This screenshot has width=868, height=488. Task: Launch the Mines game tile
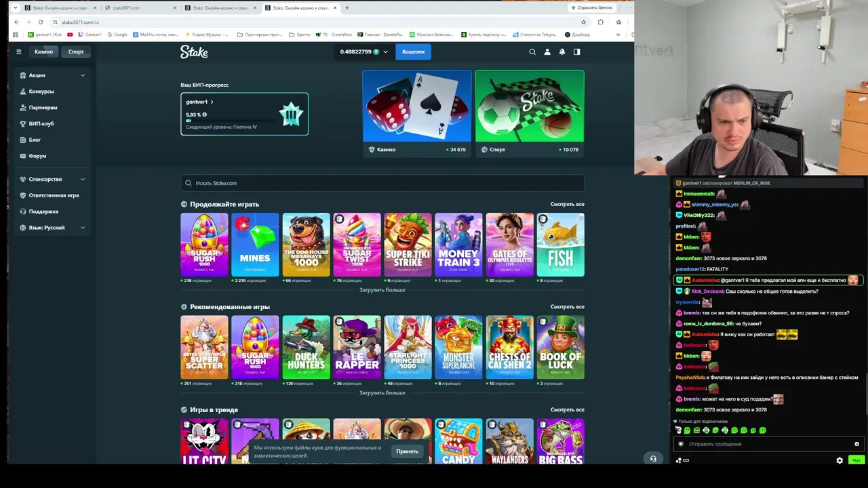coord(255,245)
